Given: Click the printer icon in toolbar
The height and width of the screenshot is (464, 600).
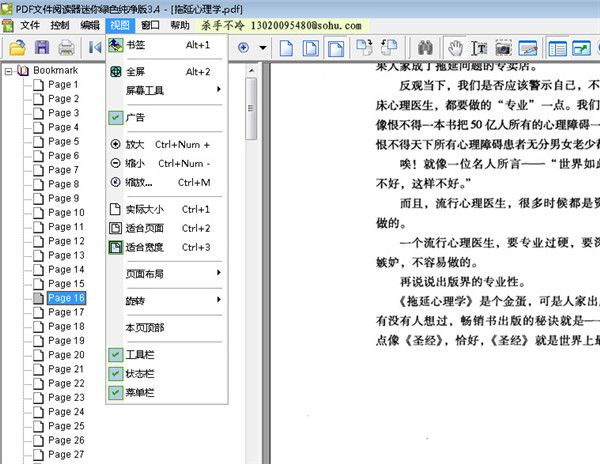Looking at the screenshot, I should click(x=66, y=47).
